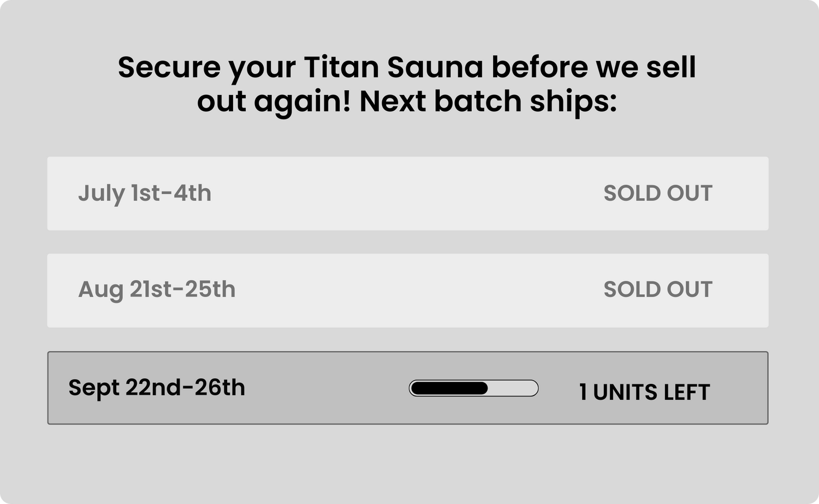Click the 'July 1st-4th' date text

click(145, 193)
